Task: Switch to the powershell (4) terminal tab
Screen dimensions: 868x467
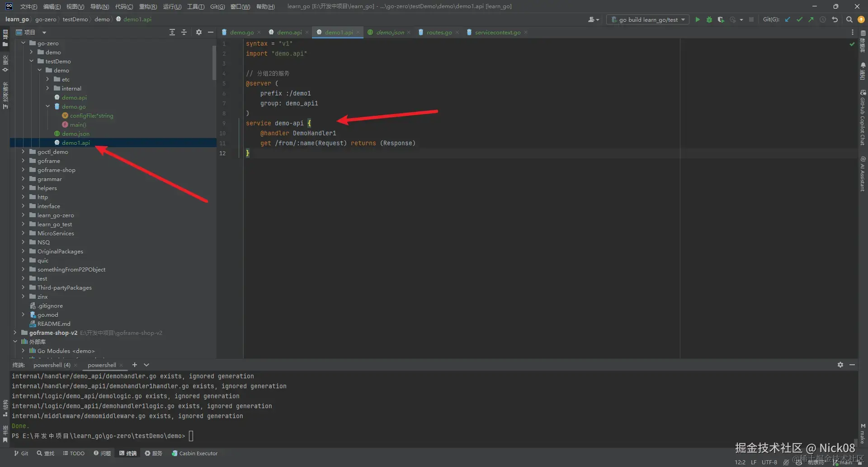Action: (x=52, y=365)
